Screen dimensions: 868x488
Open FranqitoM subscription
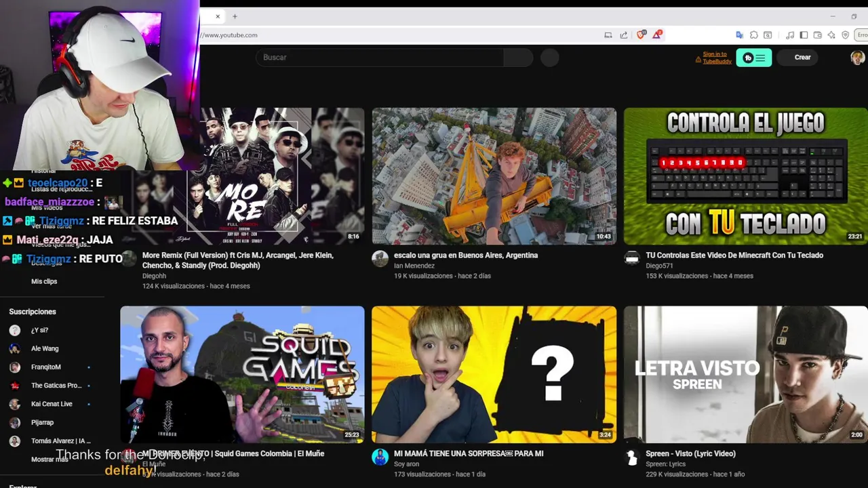pyautogui.click(x=46, y=367)
